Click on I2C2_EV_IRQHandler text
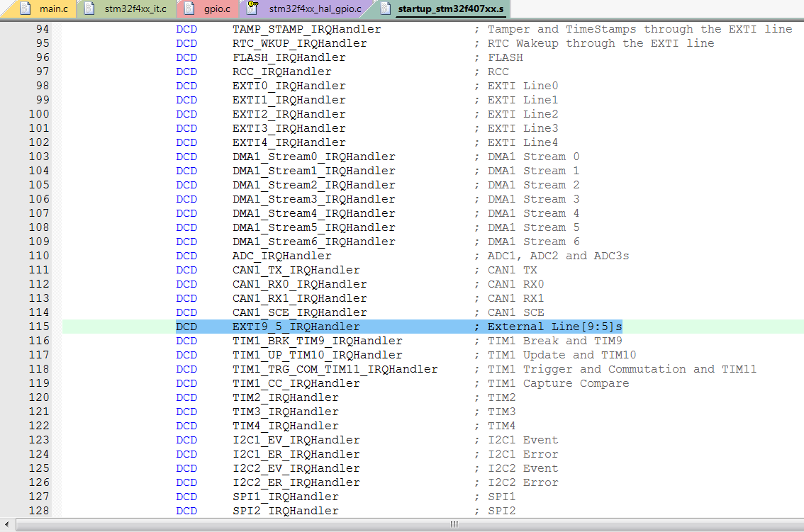 [296, 468]
